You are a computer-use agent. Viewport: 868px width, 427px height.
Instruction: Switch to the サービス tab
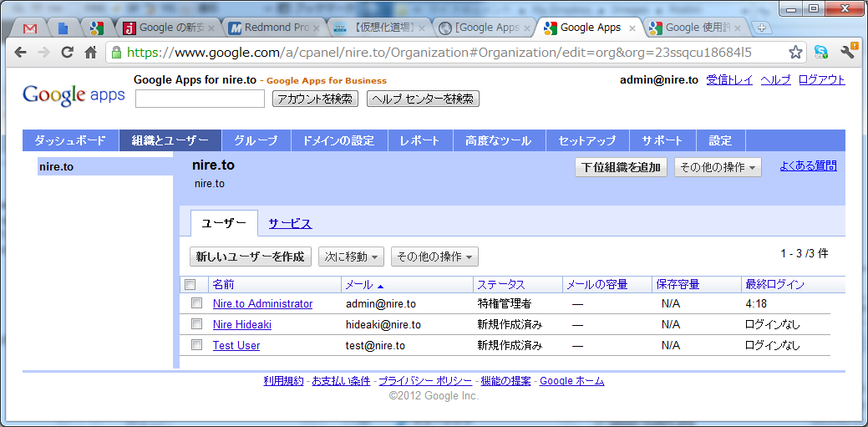click(x=290, y=224)
